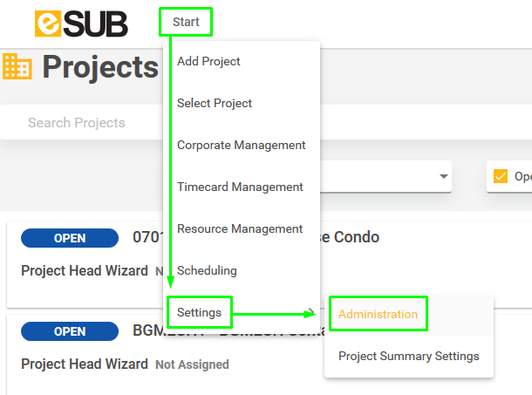Choose Select Project menu item
532x395 pixels.
coord(215,103)
